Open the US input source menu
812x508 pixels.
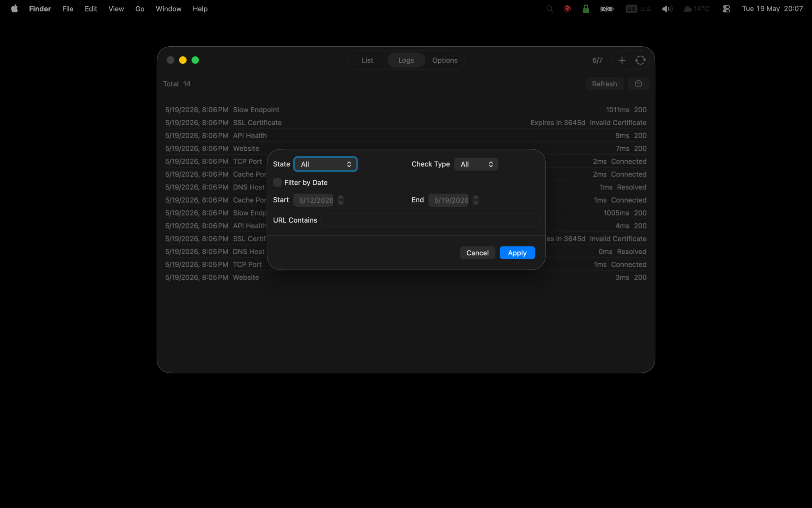pos(638,9)
